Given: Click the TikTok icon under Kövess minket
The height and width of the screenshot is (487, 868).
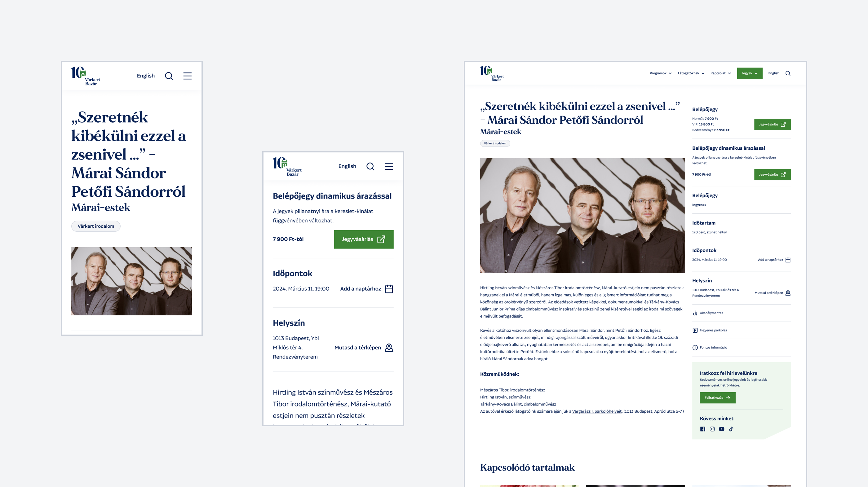Looking at the screenshot, I should [731, 429].
